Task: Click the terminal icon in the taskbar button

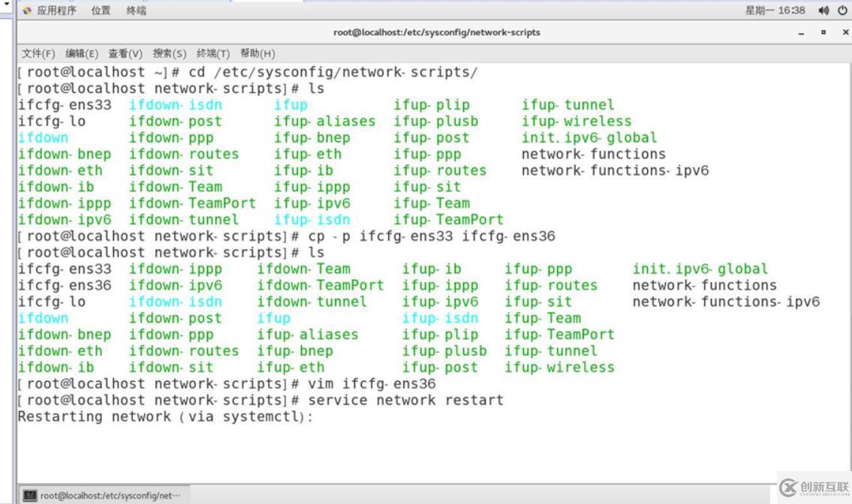Action: tap(31, 495)
